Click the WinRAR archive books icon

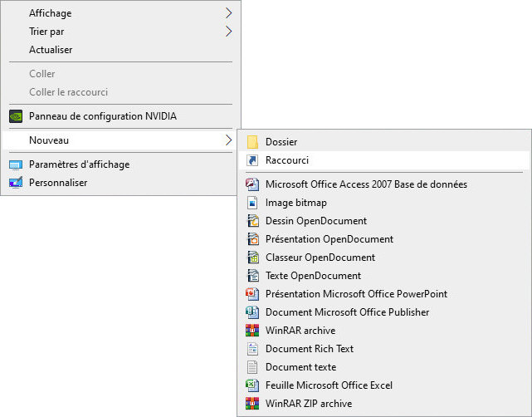click(252, 331)
